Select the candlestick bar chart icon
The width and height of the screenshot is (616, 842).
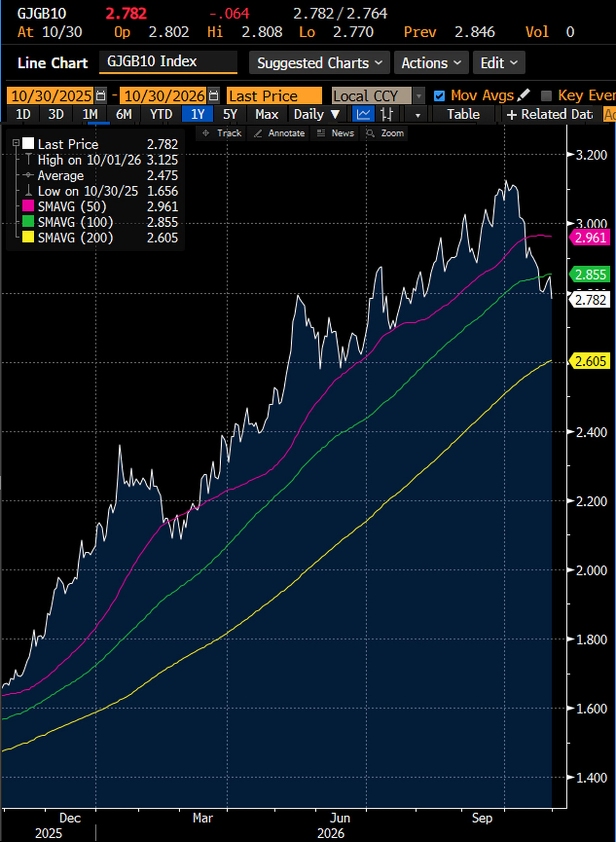tap(387, 114)
